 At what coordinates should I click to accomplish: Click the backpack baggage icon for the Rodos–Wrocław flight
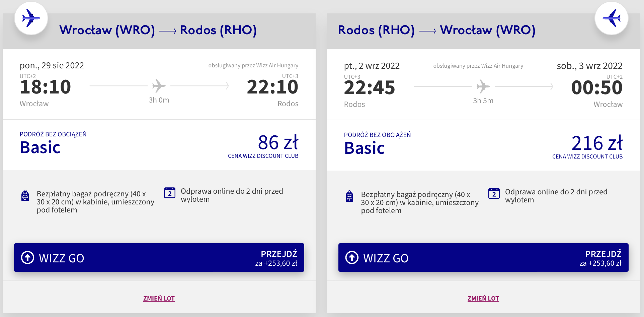(x=349, y=196)
